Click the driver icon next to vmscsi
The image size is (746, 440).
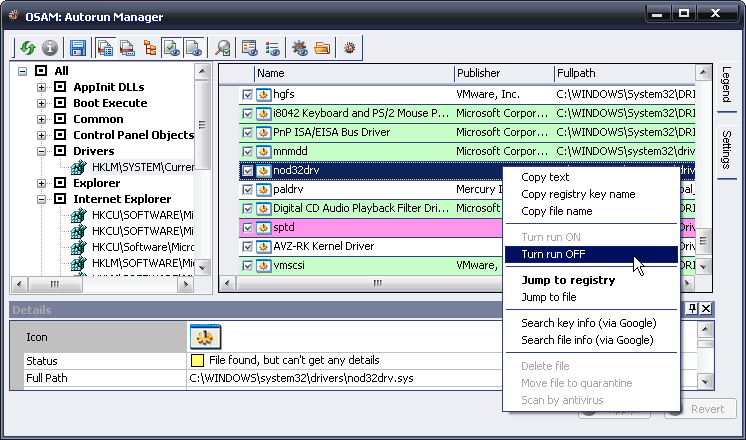pos(264,265)
